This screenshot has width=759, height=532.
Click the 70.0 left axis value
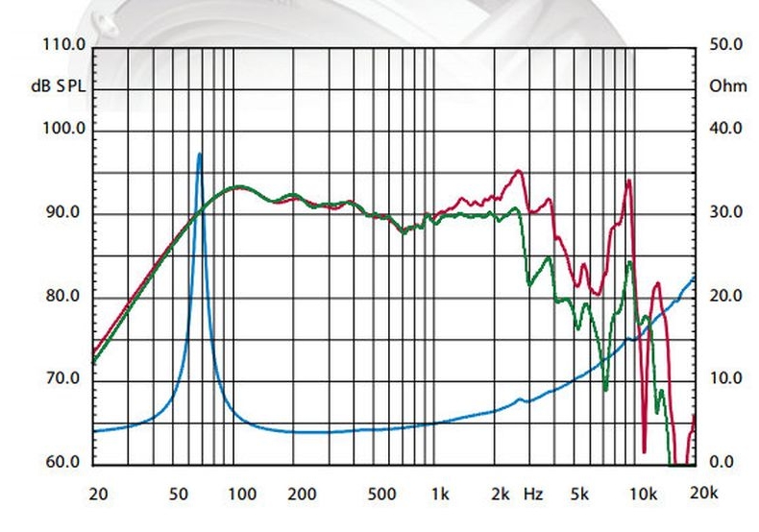coord(62,378)
